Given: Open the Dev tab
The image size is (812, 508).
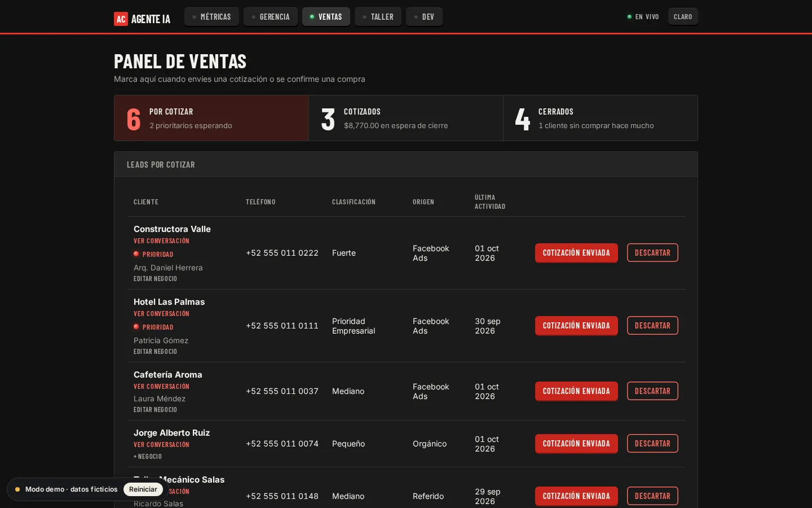Looking at the screenshot, I should coord(424,17).
